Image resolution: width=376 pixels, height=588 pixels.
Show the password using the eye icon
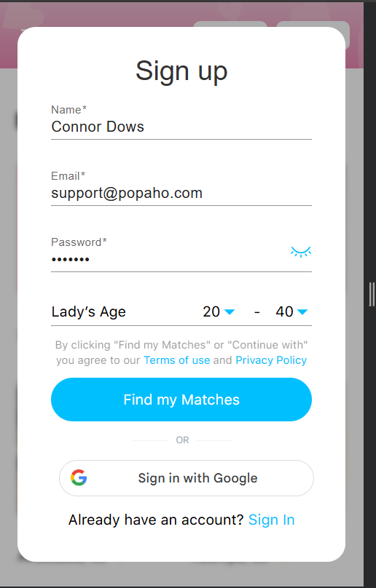point(300,252)
